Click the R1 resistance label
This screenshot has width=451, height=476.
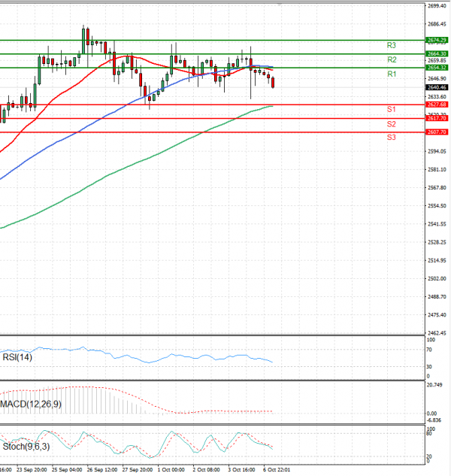pos(392,74)
